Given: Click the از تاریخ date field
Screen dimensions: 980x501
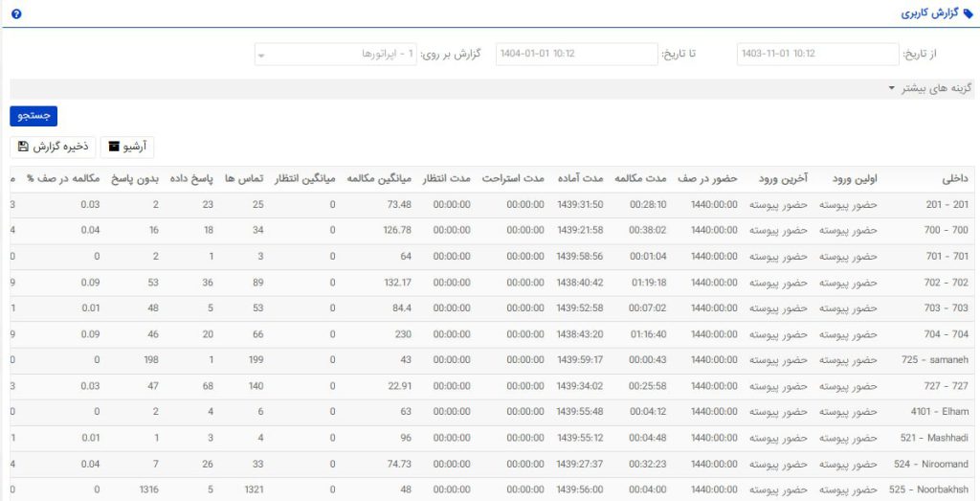Looking at the screenshot, I should pyautogui.click(x=817, y=54).
